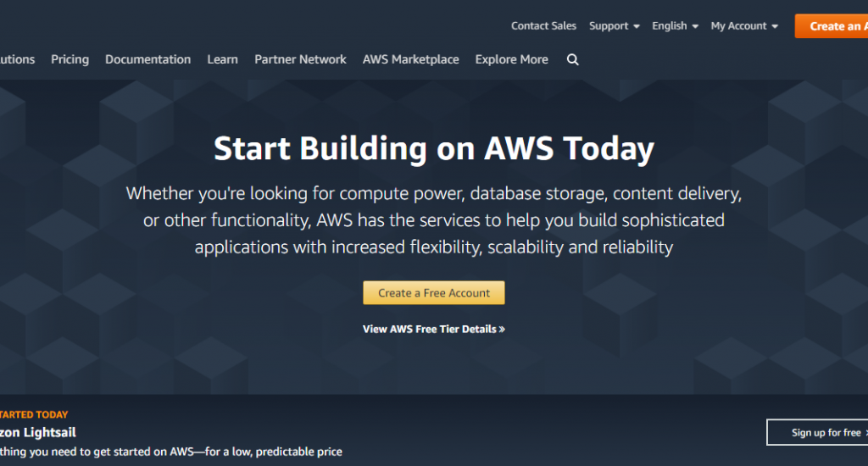Click the orange Create an Account button

pos(832,26)
